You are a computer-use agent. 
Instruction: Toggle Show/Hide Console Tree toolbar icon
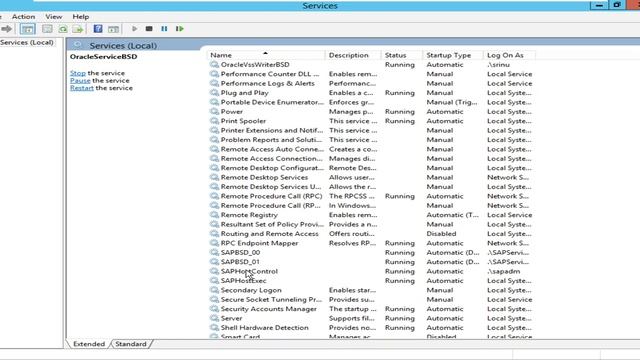[28, 29]
